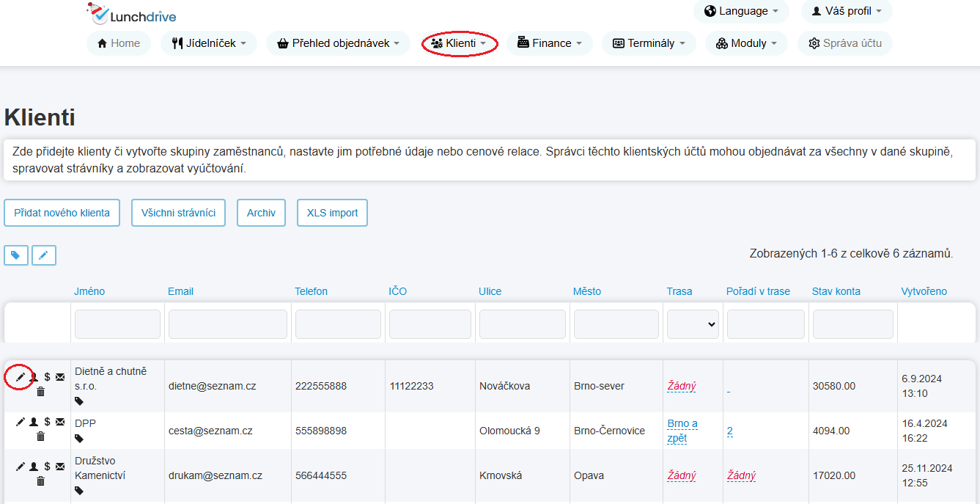Open the Archiv button
The width and height of the screenshot is (980, 504).
[x=261, y=213]
